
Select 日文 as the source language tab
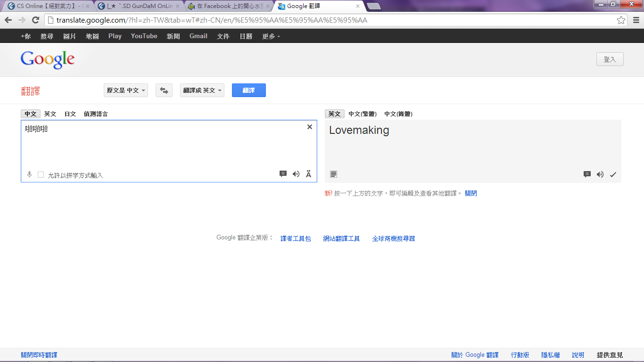pos(70,114)
